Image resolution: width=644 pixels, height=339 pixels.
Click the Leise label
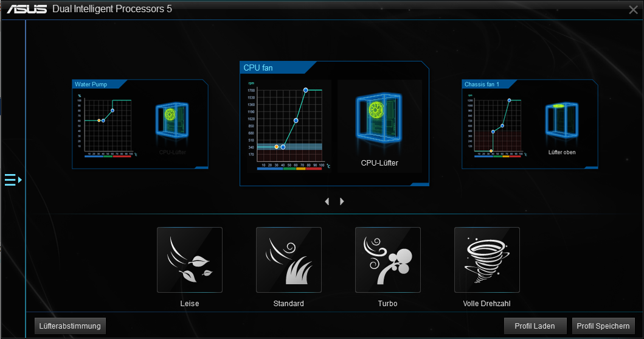pyautogui.click(x=190, y=304)
